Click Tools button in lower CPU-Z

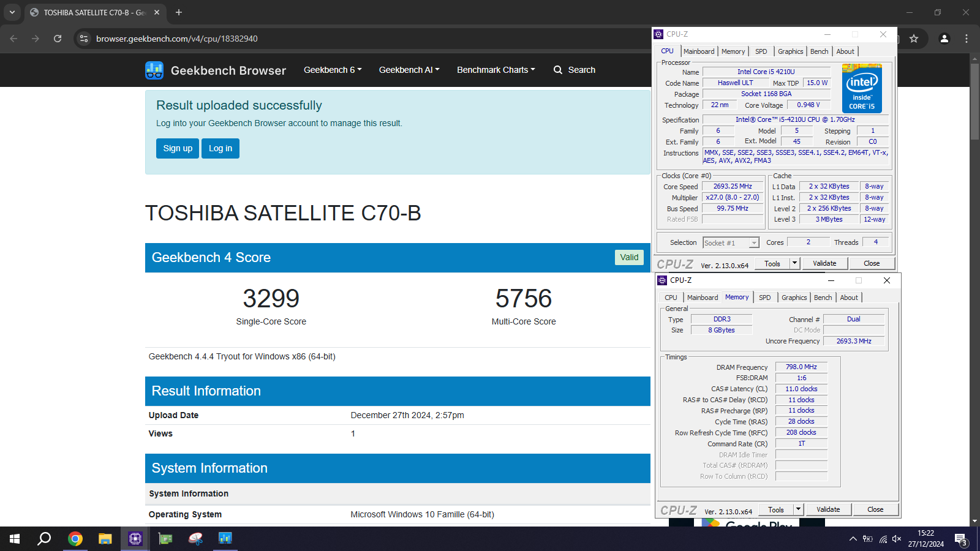pyautogui.click(x=776, y=509)
